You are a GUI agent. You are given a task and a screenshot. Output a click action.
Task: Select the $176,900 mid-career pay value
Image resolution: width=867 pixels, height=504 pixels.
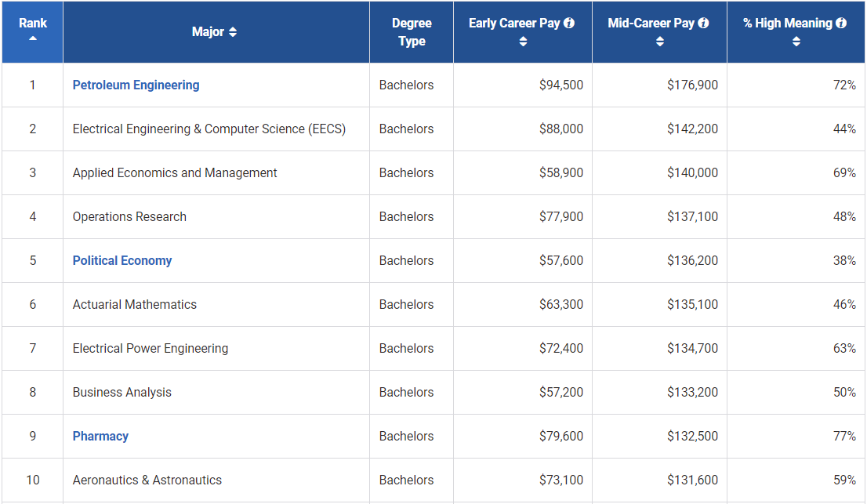click(692, 85)
